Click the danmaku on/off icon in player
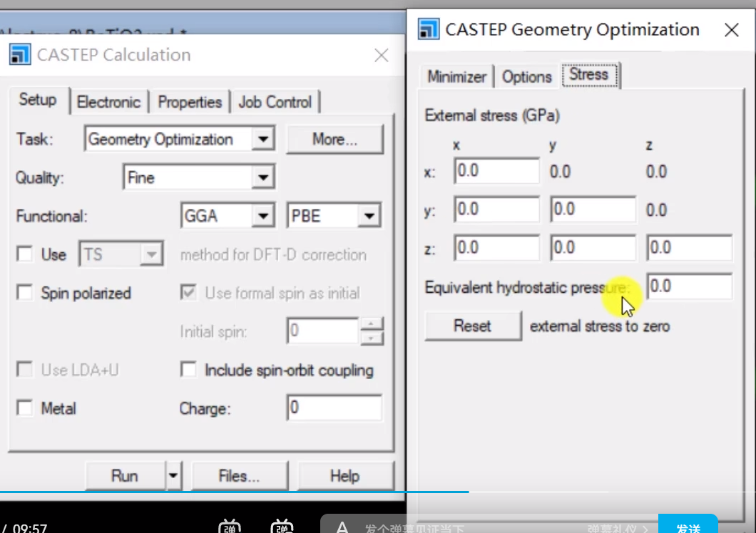The height and width of the screenshot is (533, 756). [x=230, y=527]
